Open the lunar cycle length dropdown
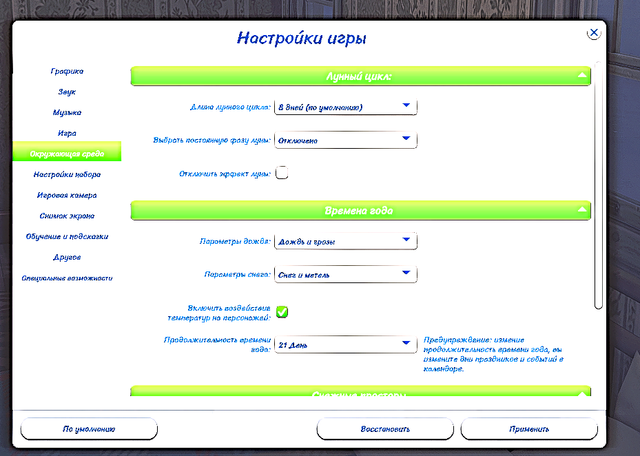The height and width of the screenshot is (456, 640). pos(346,107)
